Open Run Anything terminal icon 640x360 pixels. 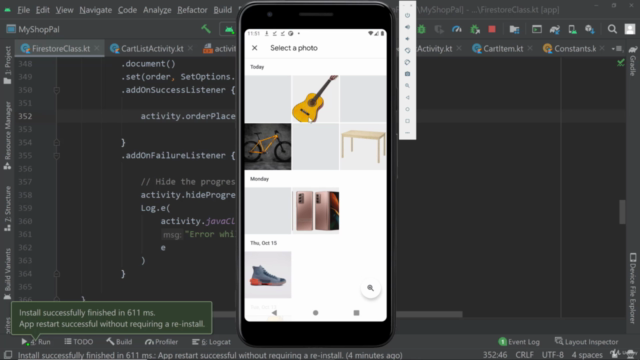(537, 29)
